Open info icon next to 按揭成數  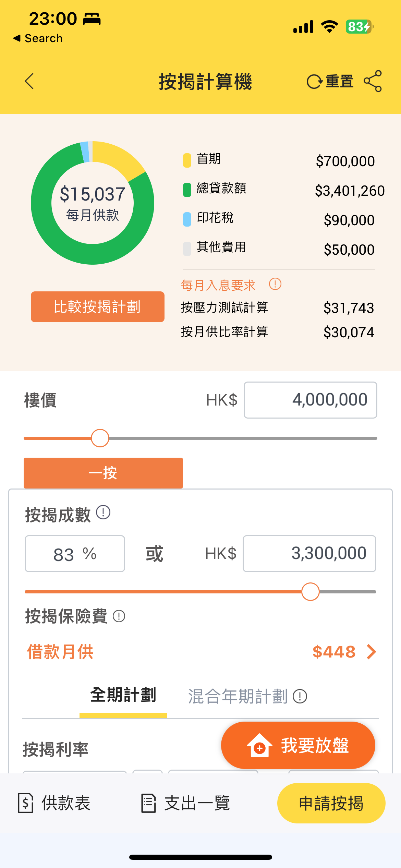point(103,513)
